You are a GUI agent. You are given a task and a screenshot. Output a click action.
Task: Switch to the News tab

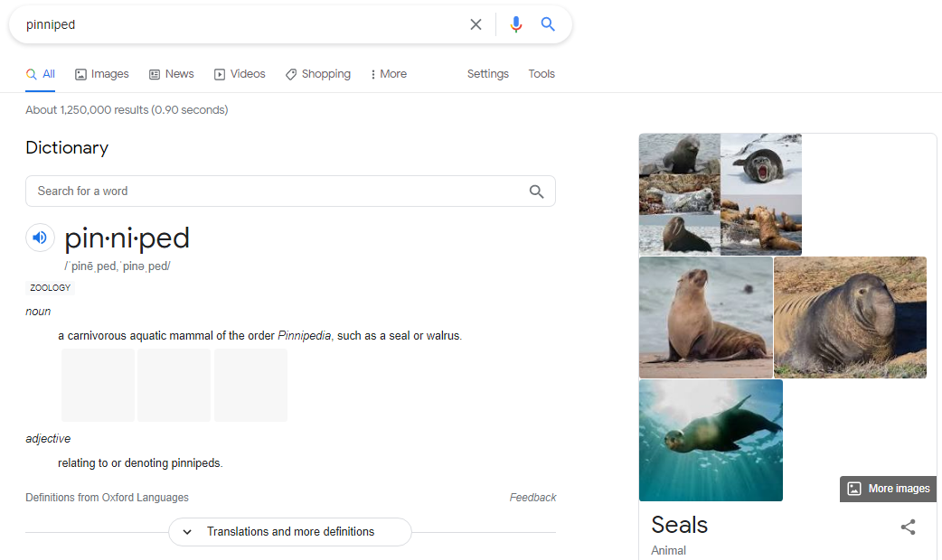click(x=171, y=74)
